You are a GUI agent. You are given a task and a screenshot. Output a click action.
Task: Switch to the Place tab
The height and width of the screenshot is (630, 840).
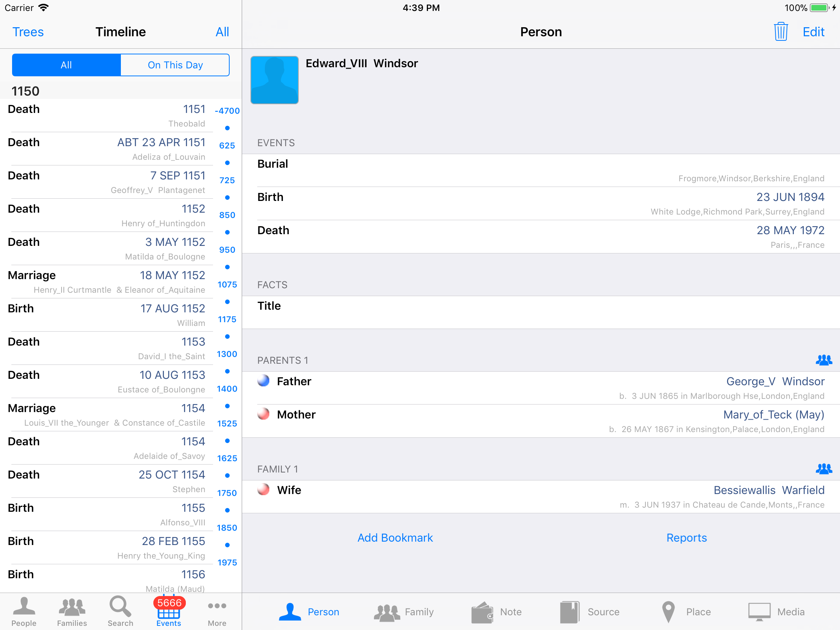[686, 612]
